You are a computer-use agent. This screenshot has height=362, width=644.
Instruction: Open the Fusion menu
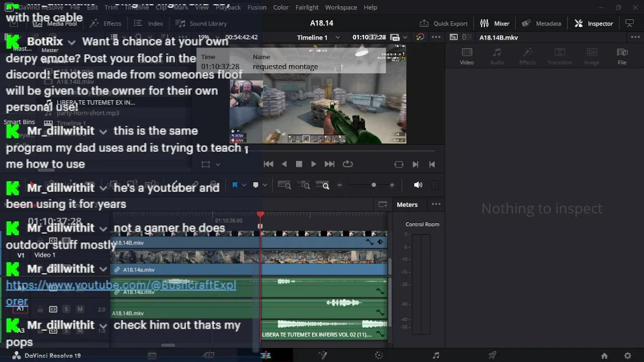pyautogui.click(x=257, y=7)
